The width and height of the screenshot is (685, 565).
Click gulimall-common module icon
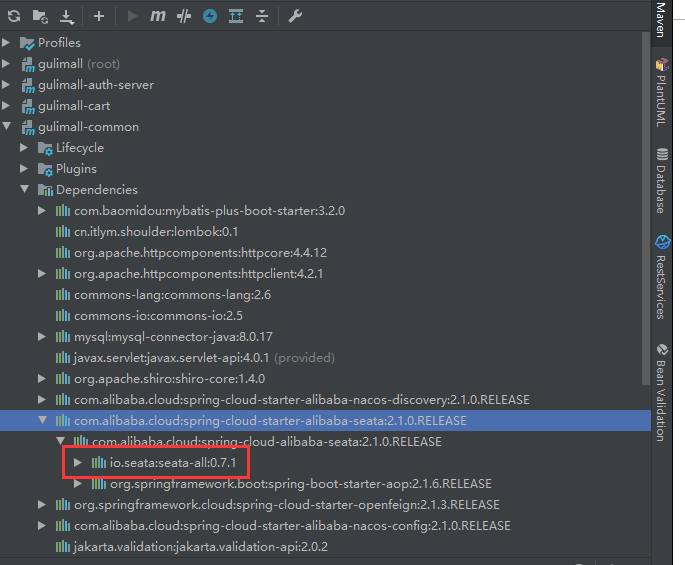(28, 127)
